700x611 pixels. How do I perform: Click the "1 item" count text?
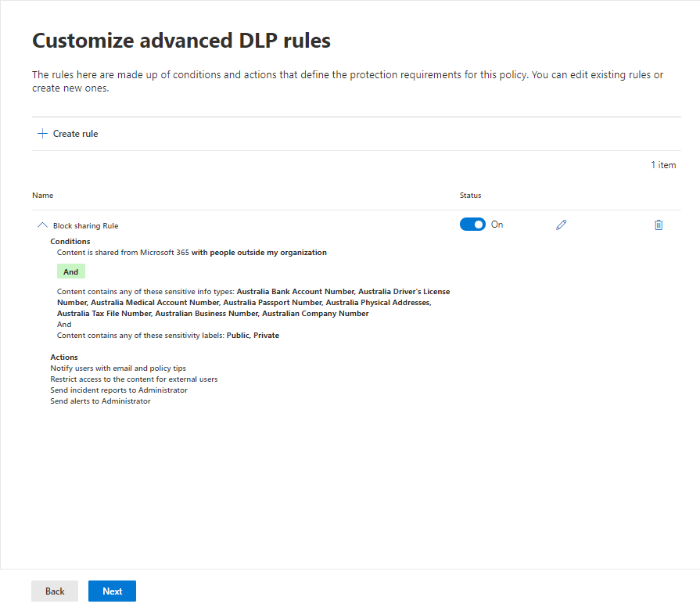click(663, 165)
